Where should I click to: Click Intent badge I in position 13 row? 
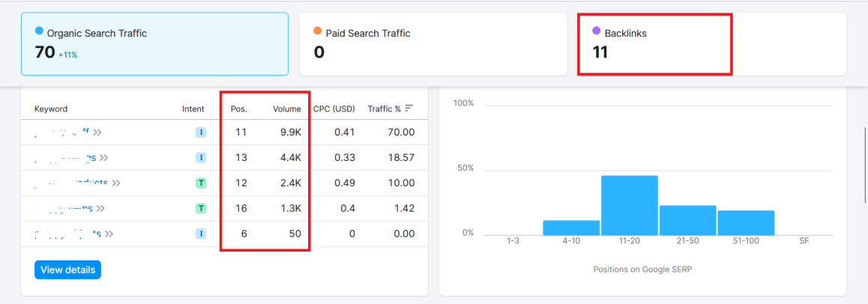tap(201, 157)
